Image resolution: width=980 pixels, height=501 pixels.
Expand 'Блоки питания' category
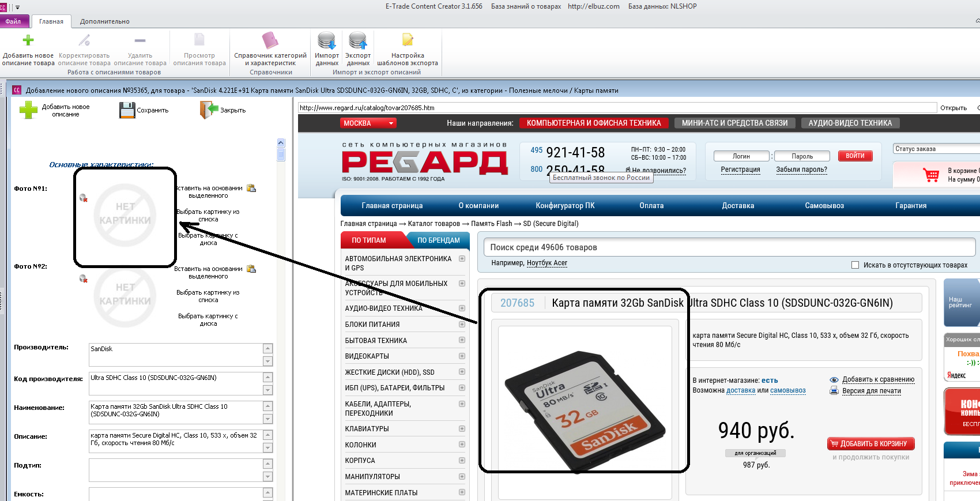(462, 325)
